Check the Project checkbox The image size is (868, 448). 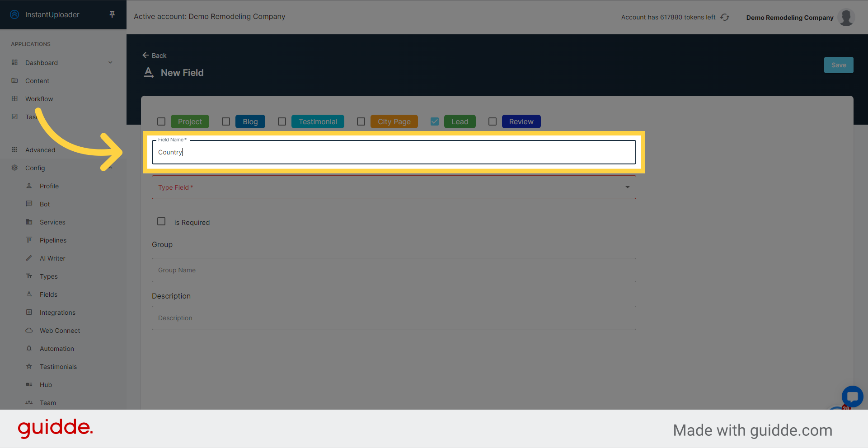(161, 121)
